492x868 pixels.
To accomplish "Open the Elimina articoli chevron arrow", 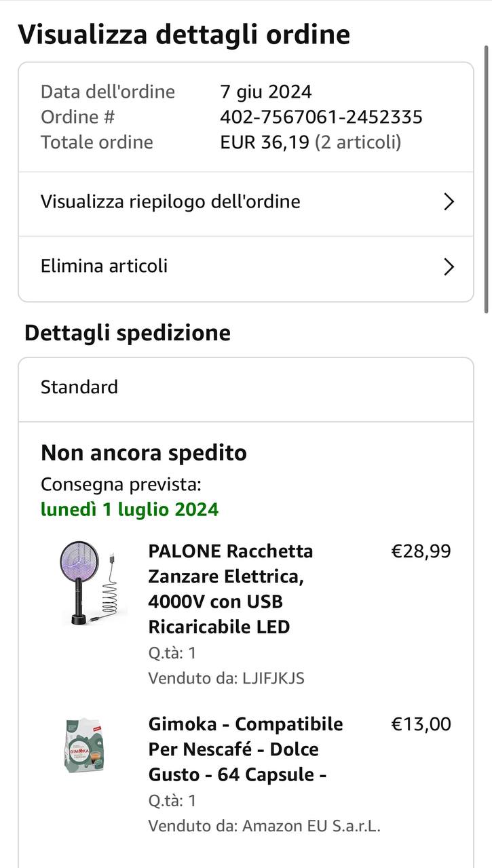I will click(x=448, y=267).
